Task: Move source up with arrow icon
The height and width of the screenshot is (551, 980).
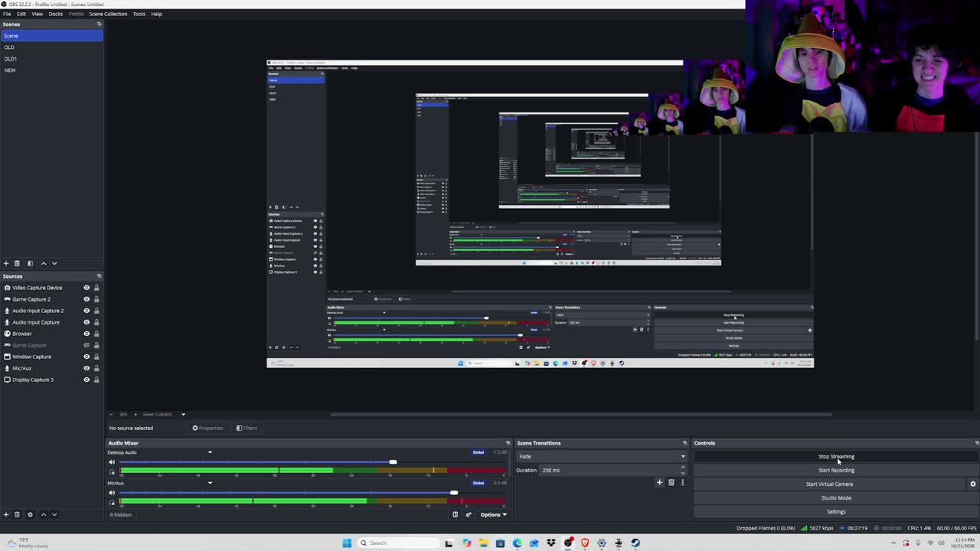Action: click(x=43, y=514)
